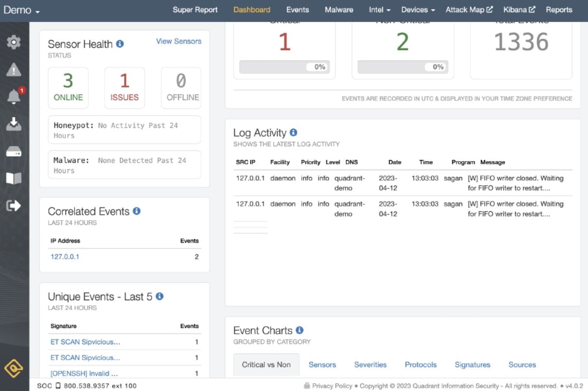Viewport: 588px width, 391px height.
Task: Open notifications bell with badge
Action: (14, 96)
